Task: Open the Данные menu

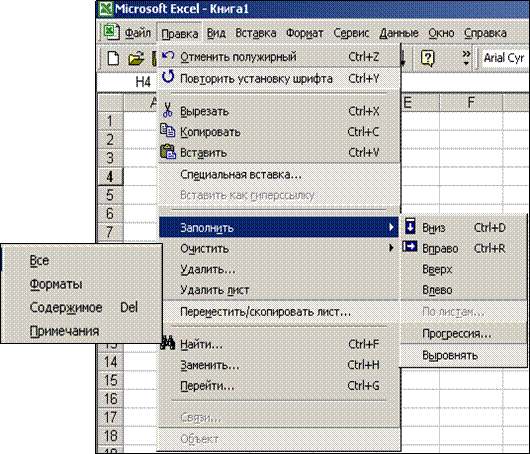Action: (399, 33)
